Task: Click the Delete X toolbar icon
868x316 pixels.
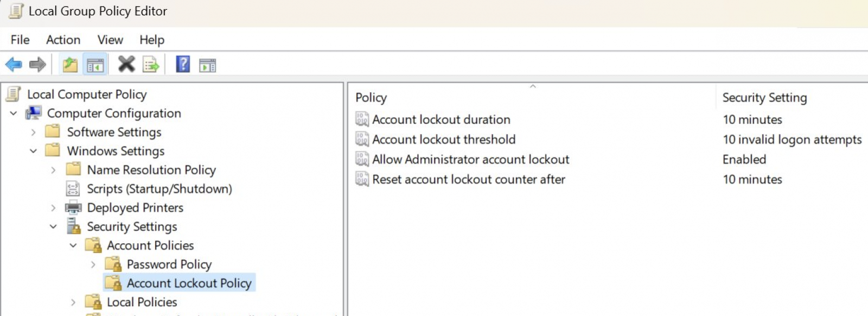Action: coord(126,65)
